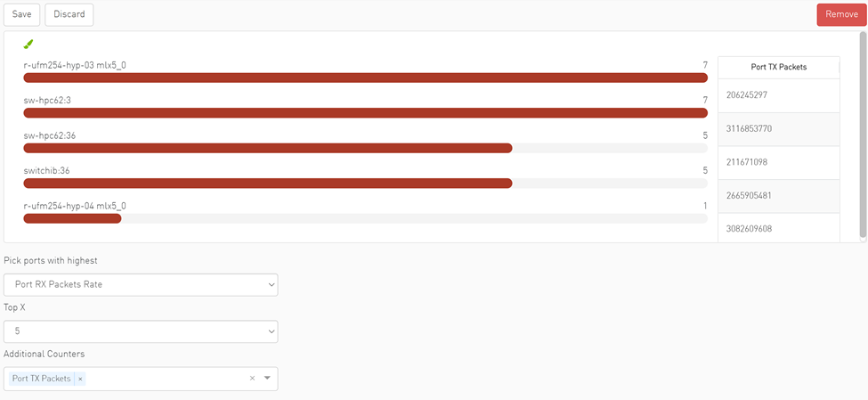Select the 2665905481 table row
868x400 pixels.
coord(778,196)
